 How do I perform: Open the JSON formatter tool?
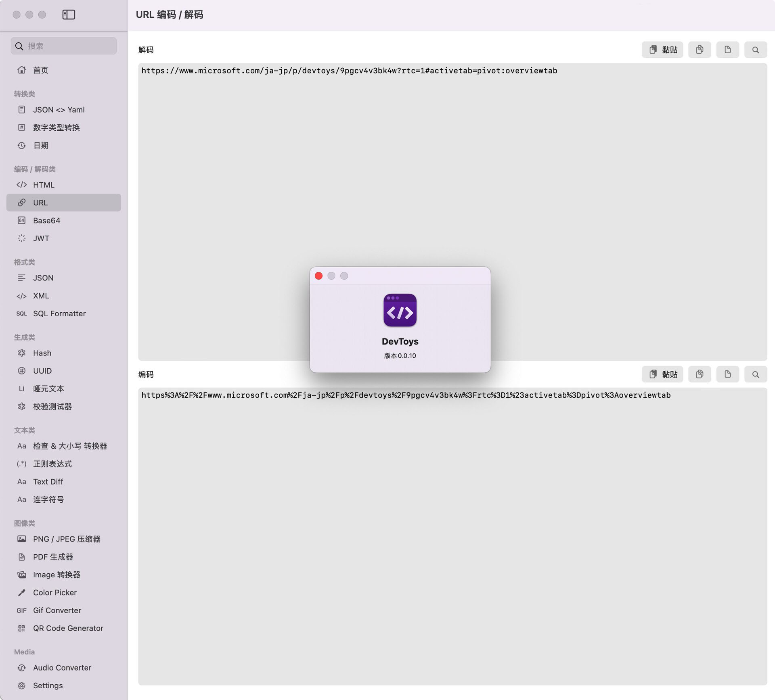pyautogui.click(x=64, y=278)
